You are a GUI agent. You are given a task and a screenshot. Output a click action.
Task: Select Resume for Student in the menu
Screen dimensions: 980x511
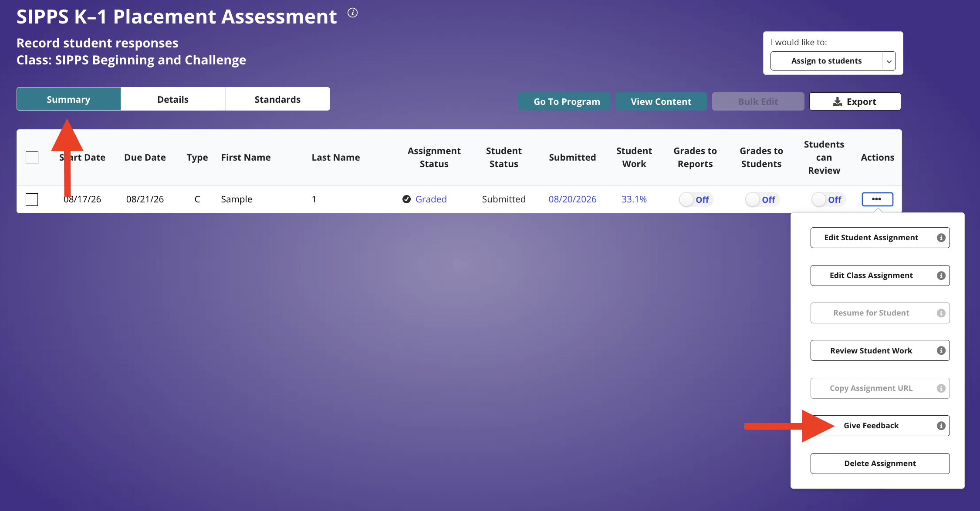click(880, 313)
